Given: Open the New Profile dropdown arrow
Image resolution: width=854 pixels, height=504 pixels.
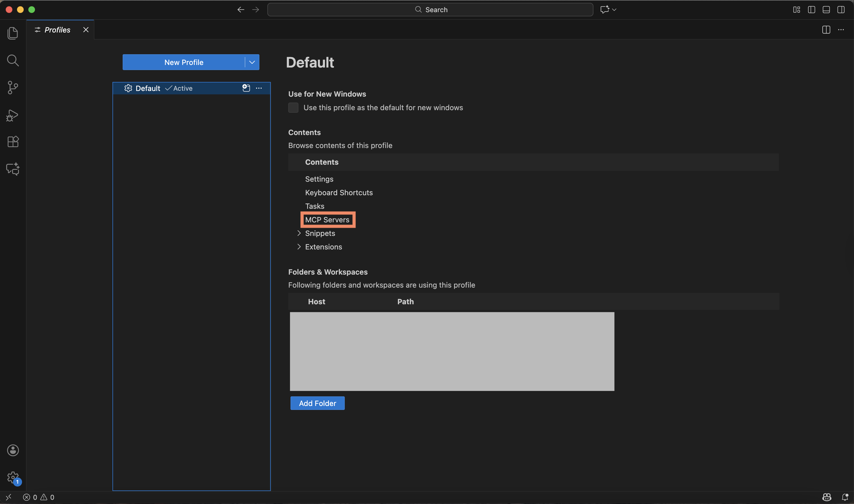Looking at the screenshot, I should coord(252,62).
